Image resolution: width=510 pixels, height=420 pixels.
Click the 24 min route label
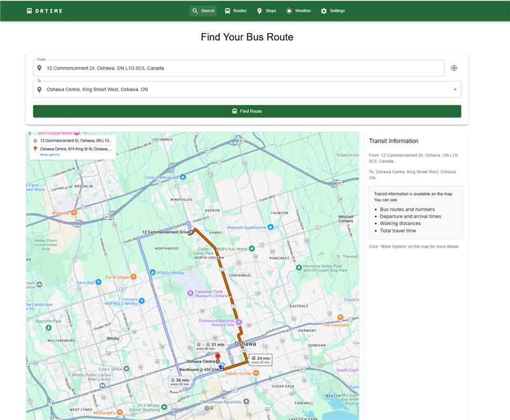[x=261, y=360]
